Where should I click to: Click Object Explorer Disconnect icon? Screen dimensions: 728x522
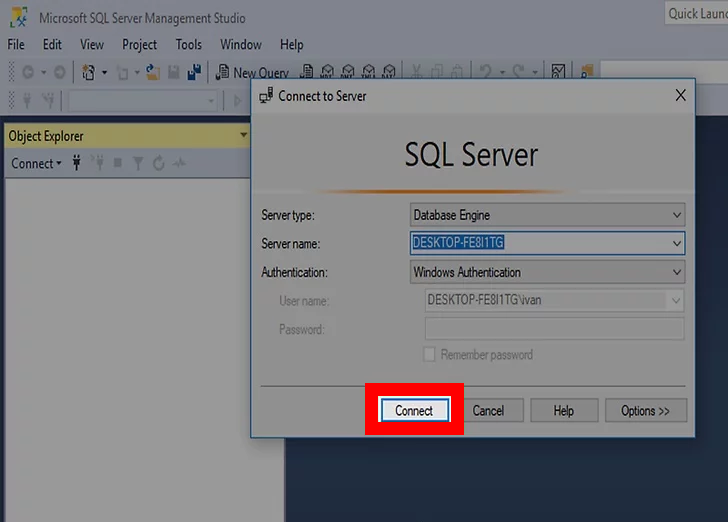[x=98, y=163]
